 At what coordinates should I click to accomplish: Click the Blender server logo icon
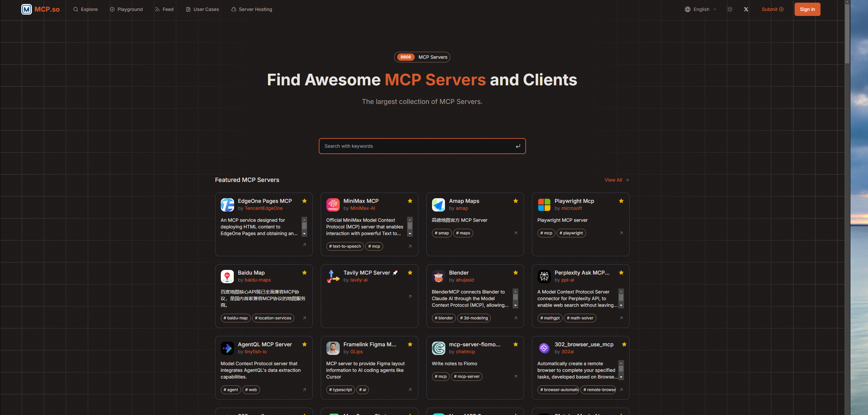point(438,276)
